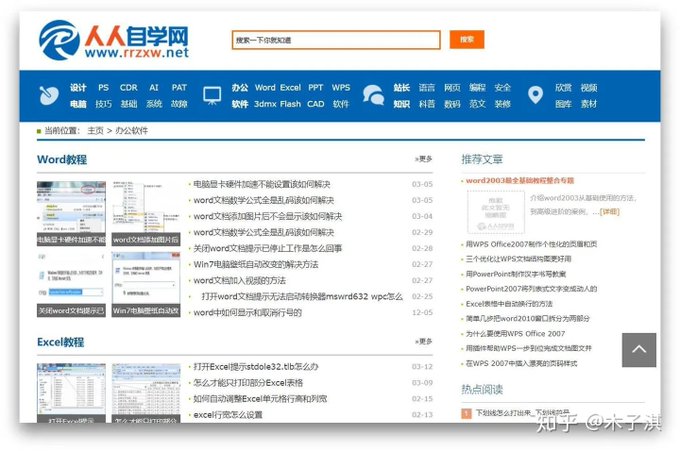The width and height of the screenshot is (680, 451).
Task: Open the 技巧 navigation item
Action: (x=103, y=104)
